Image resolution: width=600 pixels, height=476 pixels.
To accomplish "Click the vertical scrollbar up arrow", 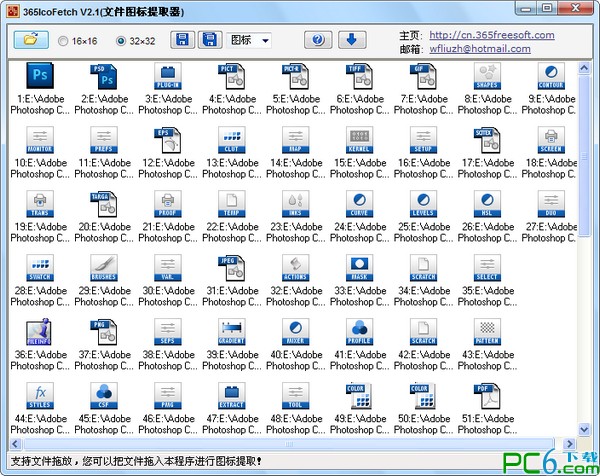I will click(x=584, y=68).
